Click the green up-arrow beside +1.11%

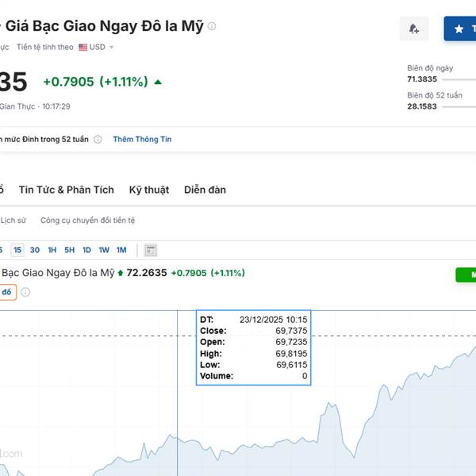(x=158, y=82)
